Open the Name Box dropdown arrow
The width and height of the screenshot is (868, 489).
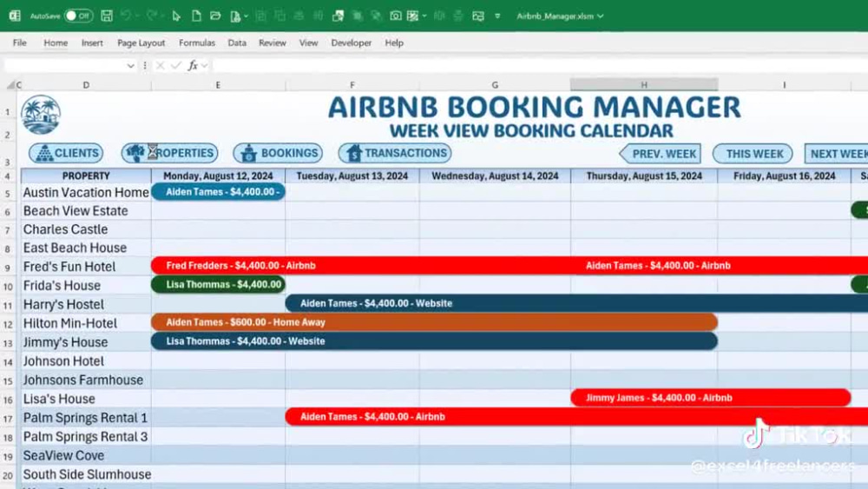[x=130, y=65]
